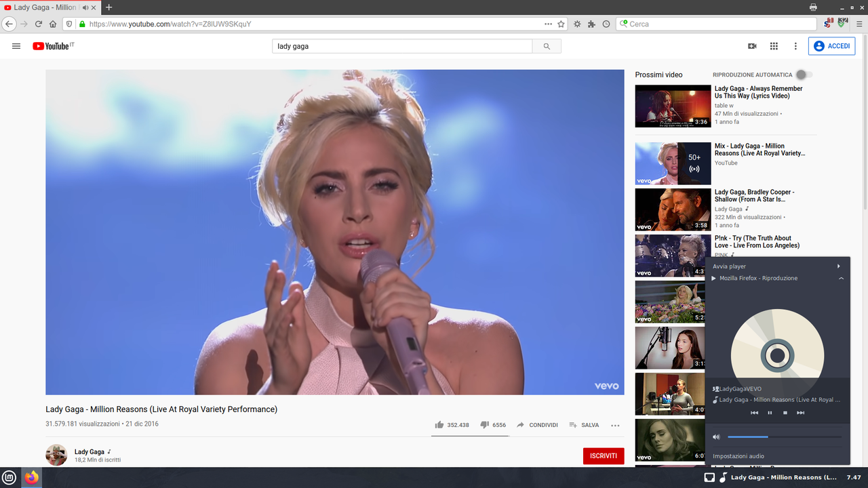The width and height of the screenshot is (868, 488).
Task: Mute the audio tab speaker icon
Action: coord(85,7)
